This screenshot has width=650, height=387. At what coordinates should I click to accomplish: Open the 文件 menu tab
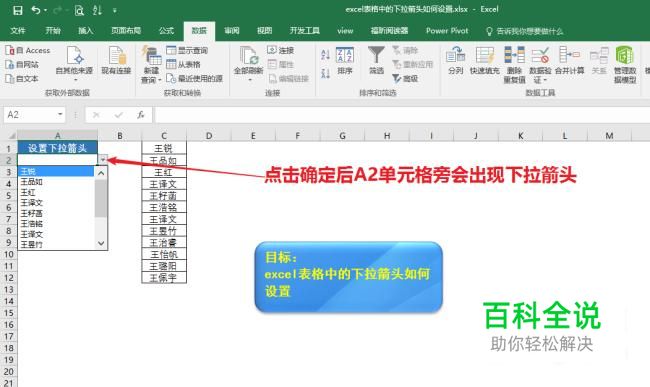pyautogui.click(x=18, y=31)
